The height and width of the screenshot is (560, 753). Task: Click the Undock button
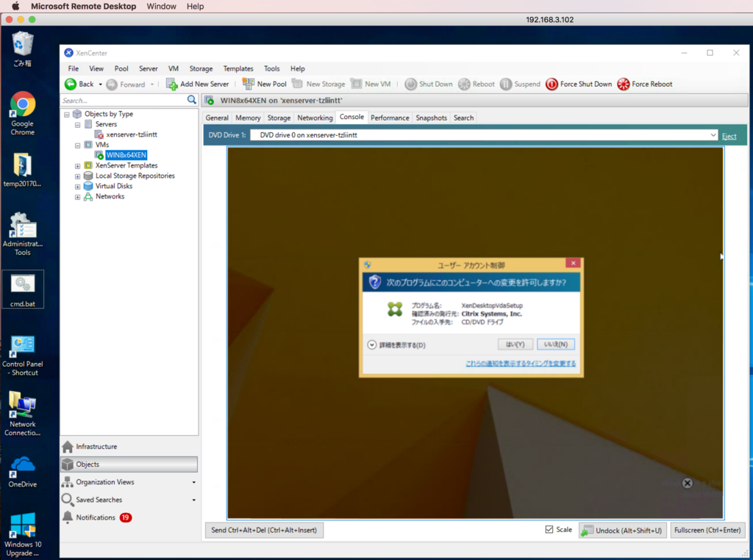click(623, 531)
